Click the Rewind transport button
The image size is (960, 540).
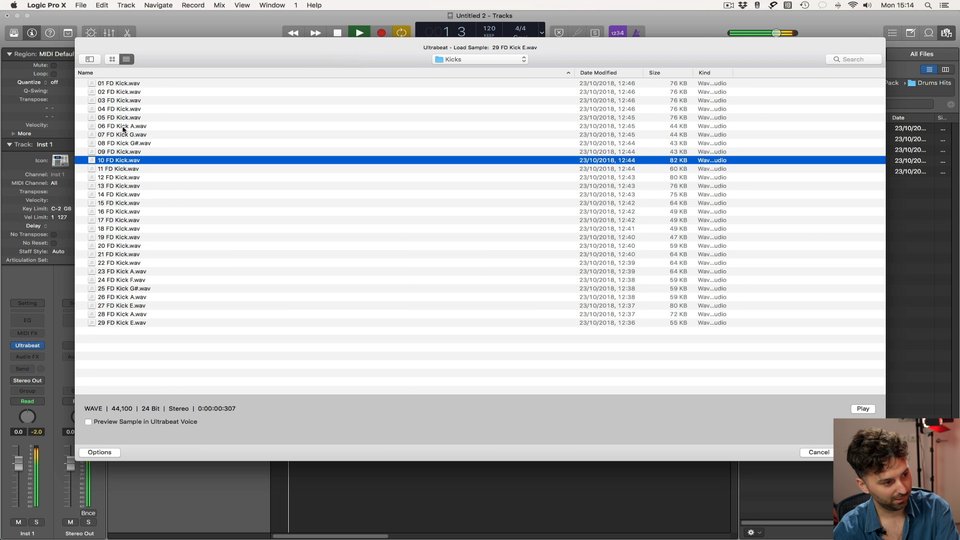[x=293, y=32]
